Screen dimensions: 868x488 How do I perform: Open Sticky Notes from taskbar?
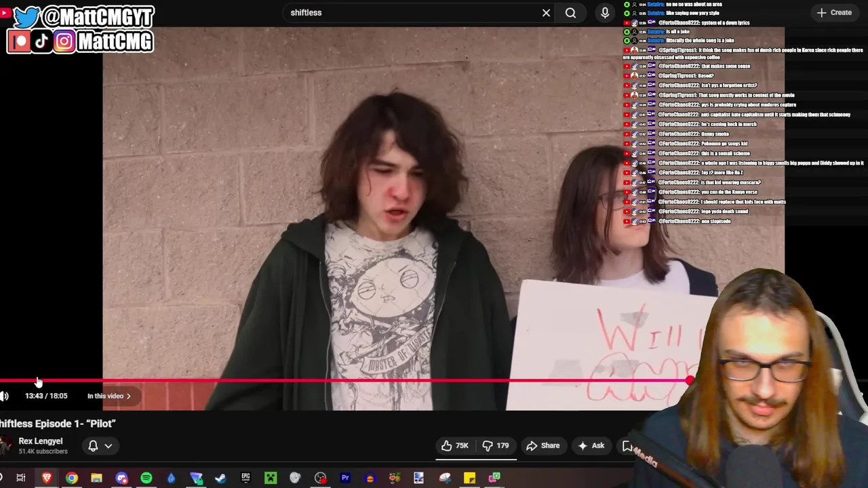point(469,478)
